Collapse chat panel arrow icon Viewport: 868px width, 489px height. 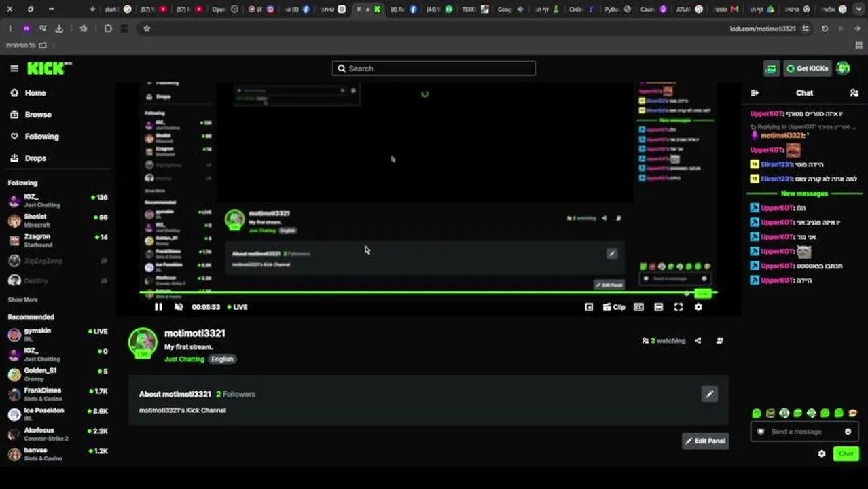pos(755,93)
